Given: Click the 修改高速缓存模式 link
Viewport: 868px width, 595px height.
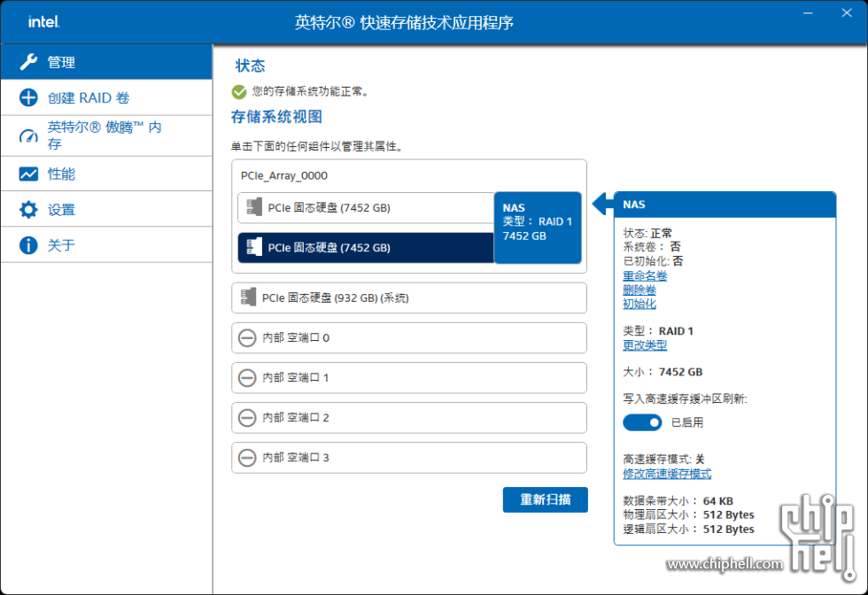Looking at the screenshot, I should tap(667, 474).
